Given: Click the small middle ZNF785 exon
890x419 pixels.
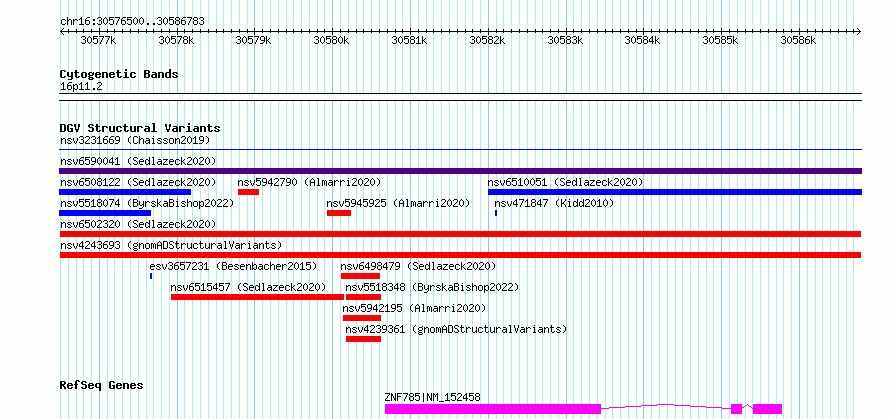Looking at the screenshot, I should 736,409.
